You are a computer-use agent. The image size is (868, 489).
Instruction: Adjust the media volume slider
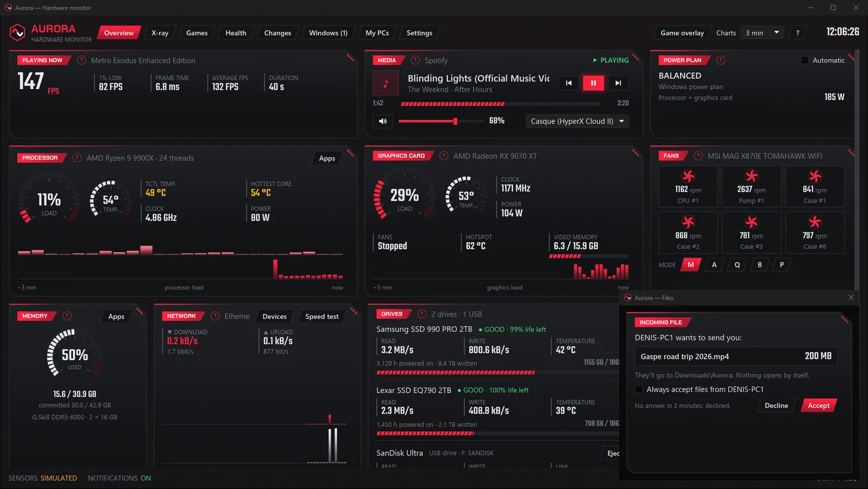(x=441, y=121)
